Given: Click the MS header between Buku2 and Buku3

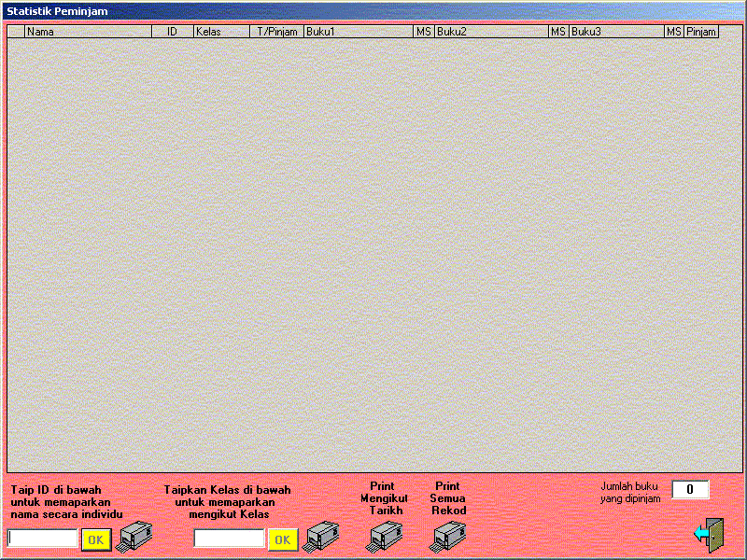Looking at the screenshot, I should point(558,32).
